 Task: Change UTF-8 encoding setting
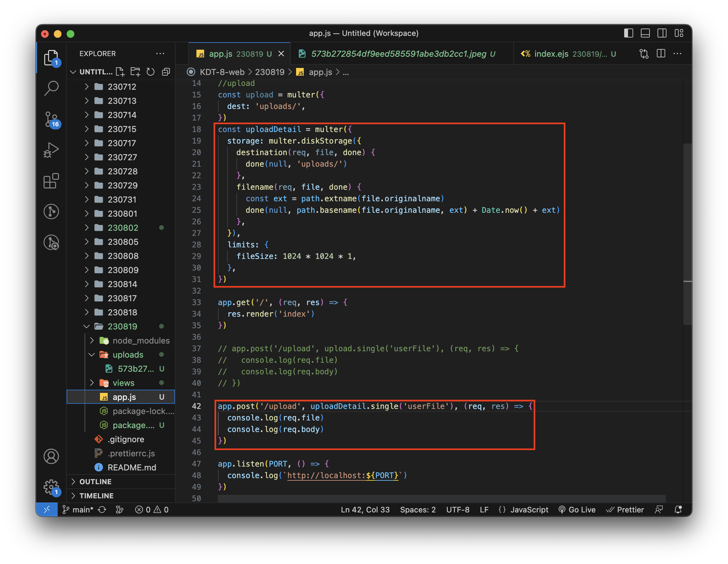[458, 509]
